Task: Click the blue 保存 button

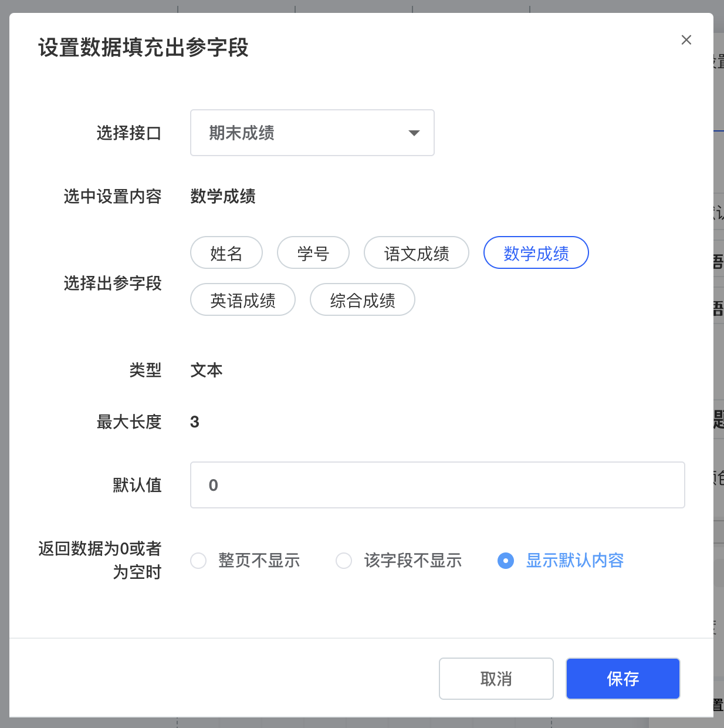Action: pos(622,679)
